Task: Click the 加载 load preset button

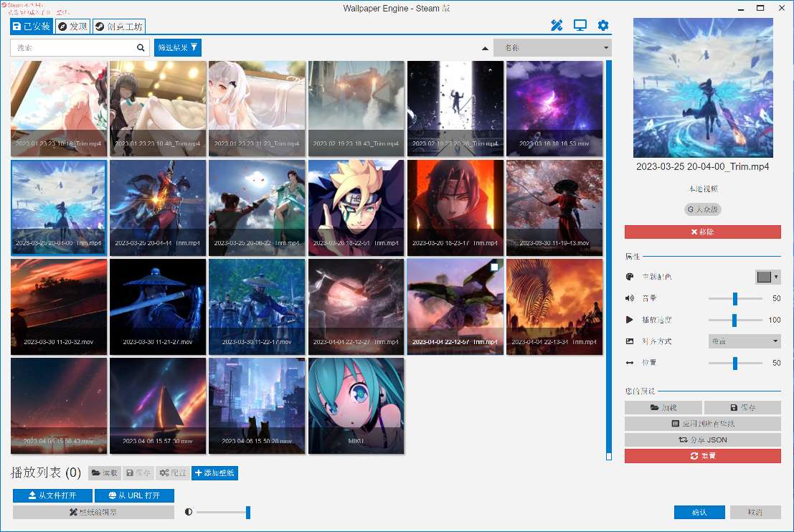Action: 663,407
